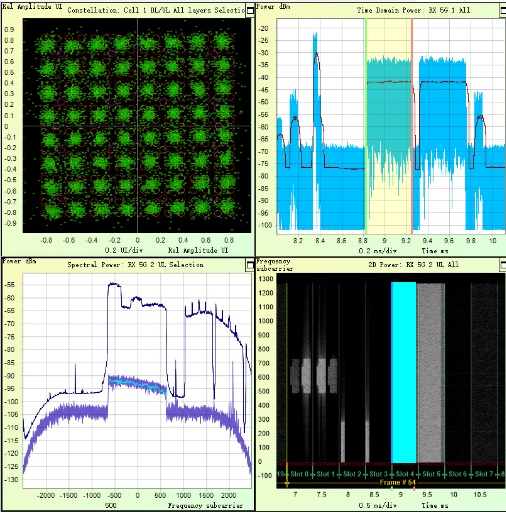Click the Frequency subcarrier y-axis label in 2D Power
The height and width of the screenshot is (512, 506).
click(275, 265)
